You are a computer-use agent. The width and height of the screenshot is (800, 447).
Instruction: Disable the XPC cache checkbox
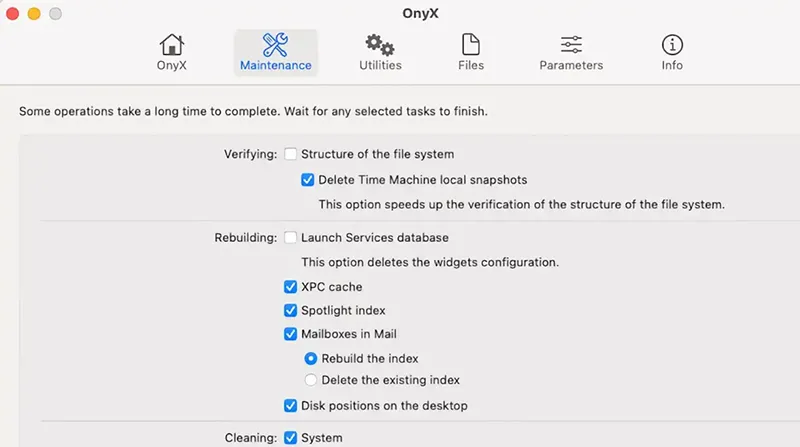pos(291,287)
